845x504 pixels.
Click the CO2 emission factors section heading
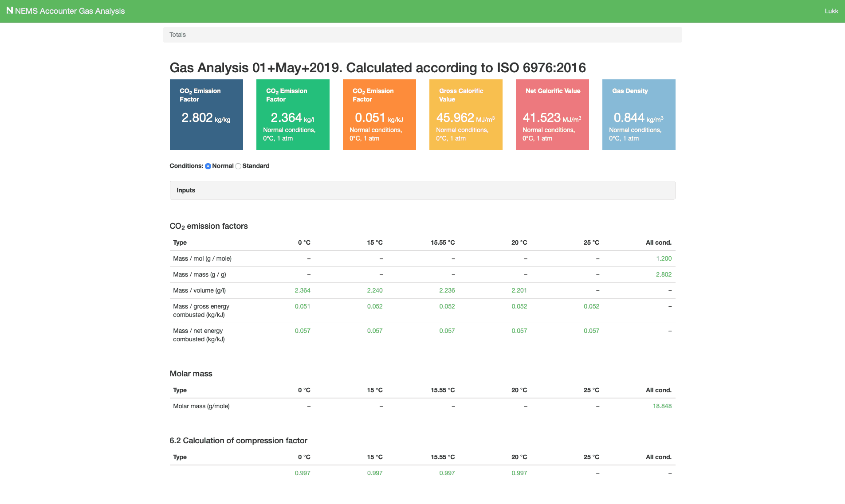pyautogui.click(x=208, y=226)
